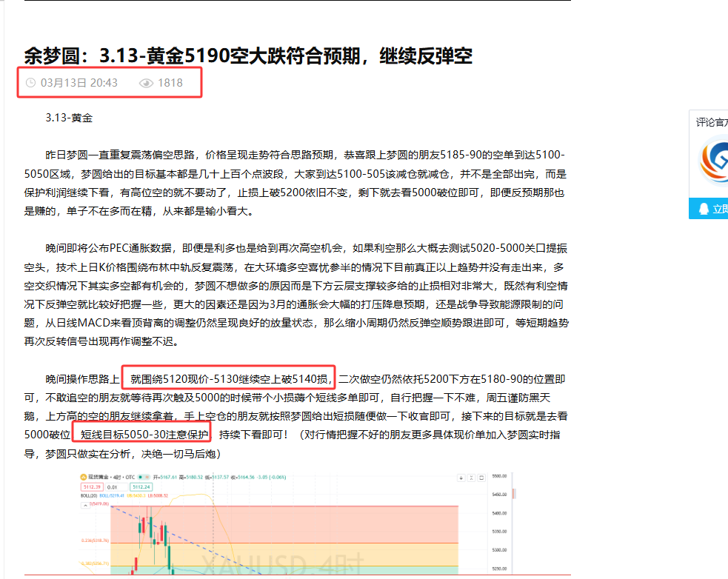Click the square fullscreen icon in the chart toolbar
The image size is (728, 579).
481,478
